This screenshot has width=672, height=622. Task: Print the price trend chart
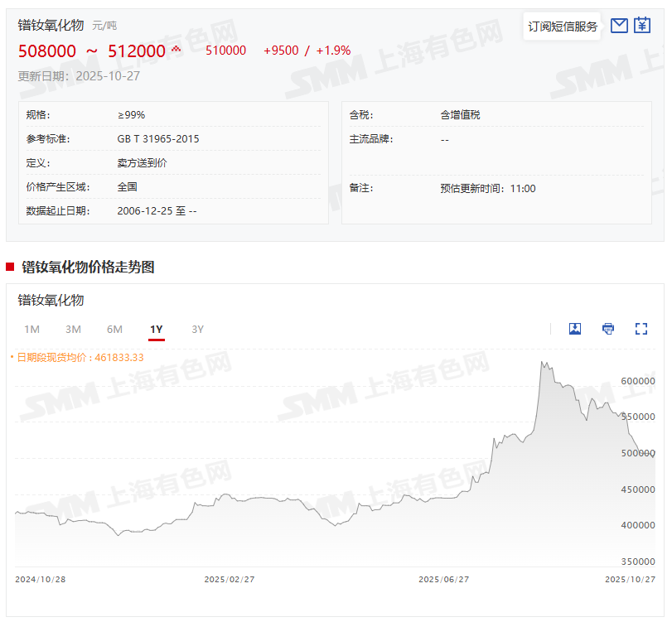(608, 329)
